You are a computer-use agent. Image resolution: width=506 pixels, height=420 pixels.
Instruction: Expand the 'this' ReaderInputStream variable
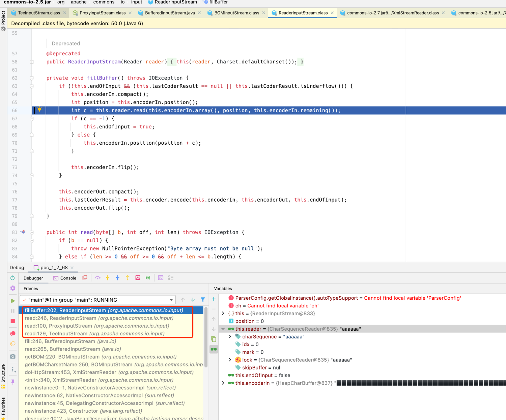point(223,313)
